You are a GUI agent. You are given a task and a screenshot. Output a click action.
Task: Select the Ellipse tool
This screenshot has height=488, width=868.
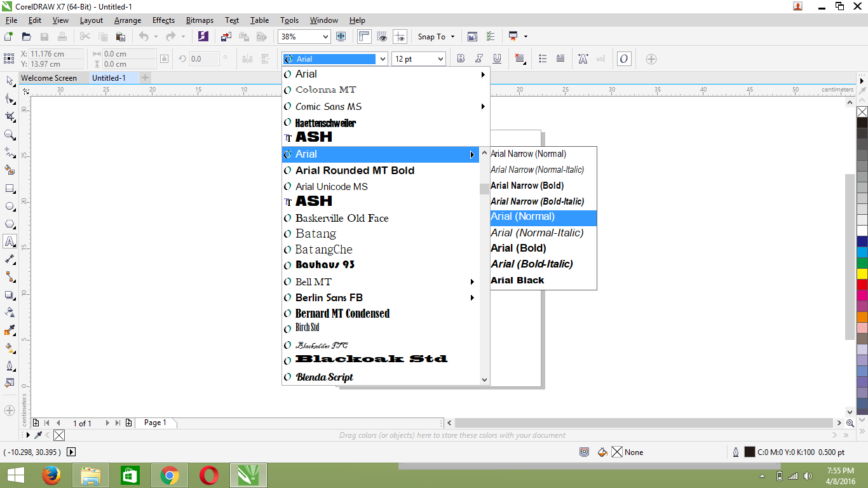(10, 207)
